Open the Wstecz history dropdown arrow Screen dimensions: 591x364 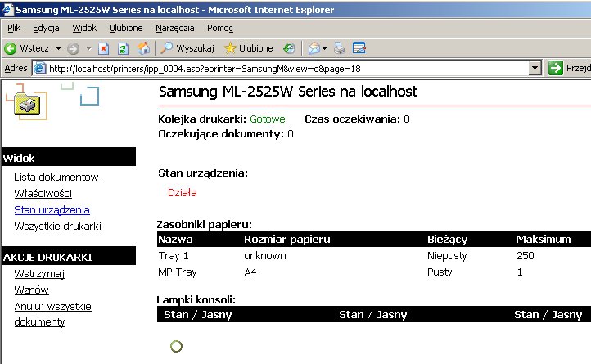click(58, 48)
